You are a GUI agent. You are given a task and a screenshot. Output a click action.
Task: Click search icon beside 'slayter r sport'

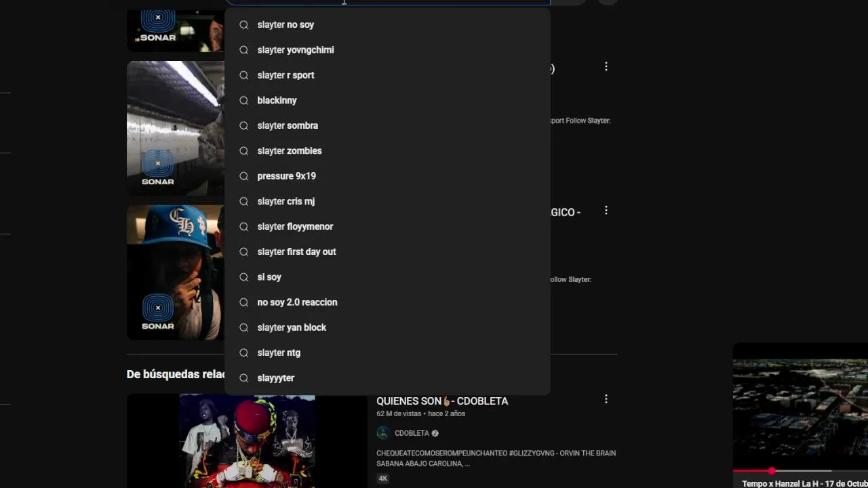(x=244, y=75)
